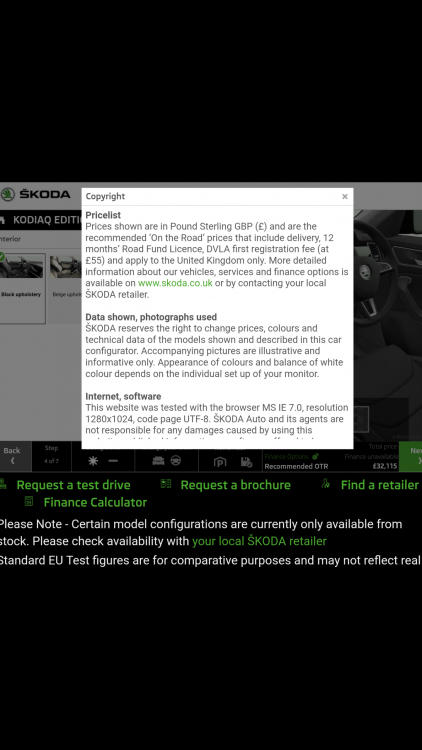Click the ŠKODA logo in the header
This screenshot has width=422, height=750.
35,194
